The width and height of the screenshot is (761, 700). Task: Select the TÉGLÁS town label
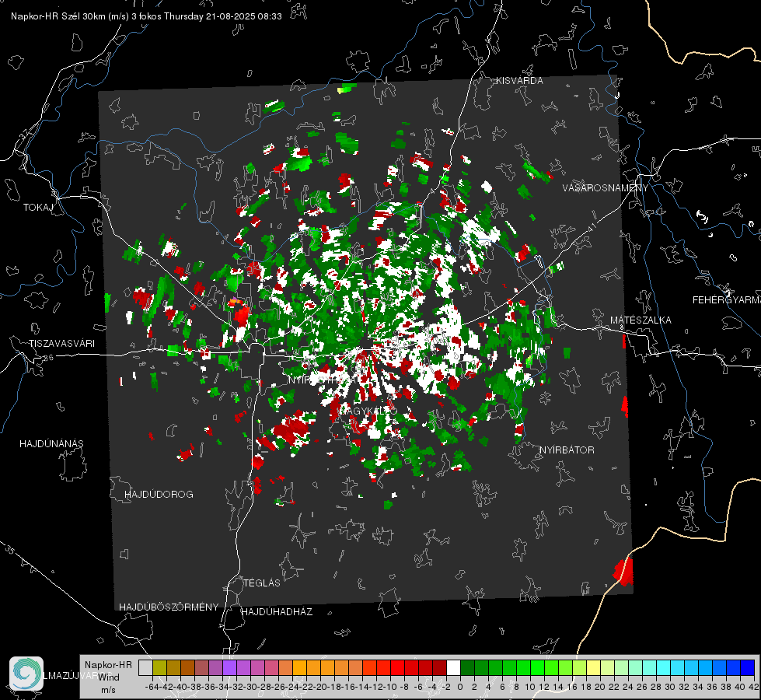point(262,583)
